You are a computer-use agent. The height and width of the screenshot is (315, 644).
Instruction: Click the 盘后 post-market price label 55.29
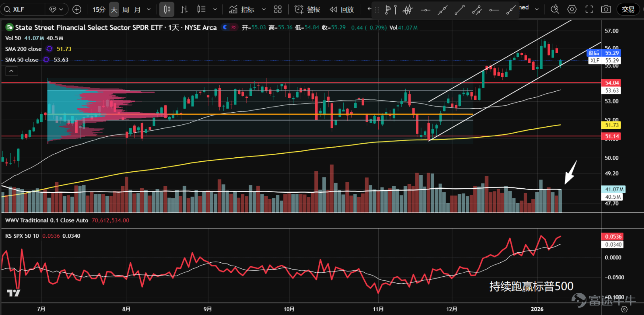(x=604, y=53)
